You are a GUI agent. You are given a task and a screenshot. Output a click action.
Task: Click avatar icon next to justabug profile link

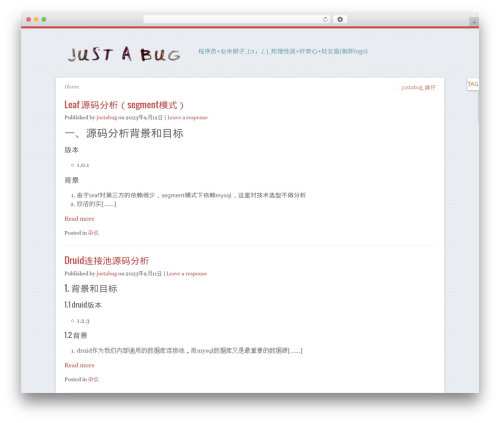click(397, 86)
